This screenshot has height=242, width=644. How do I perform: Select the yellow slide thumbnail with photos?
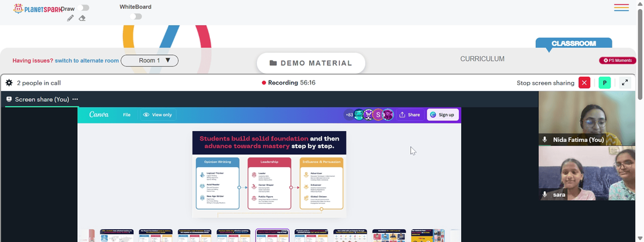428,236
